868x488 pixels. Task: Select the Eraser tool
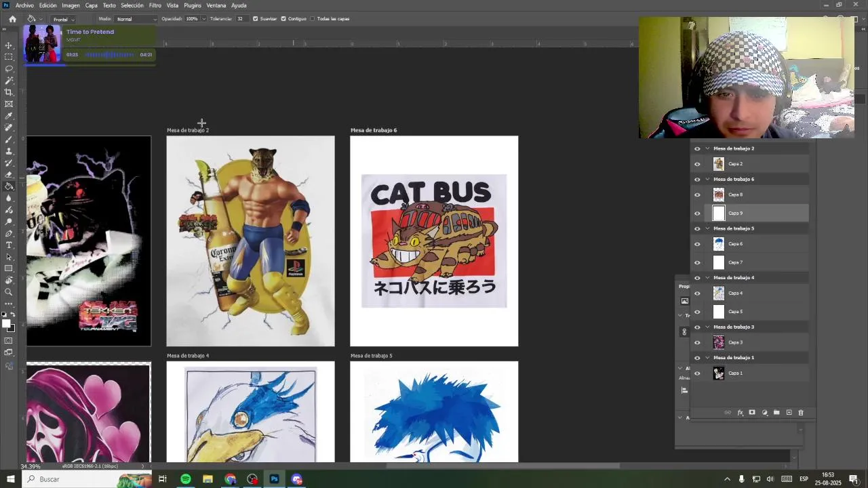click(9, 174)
